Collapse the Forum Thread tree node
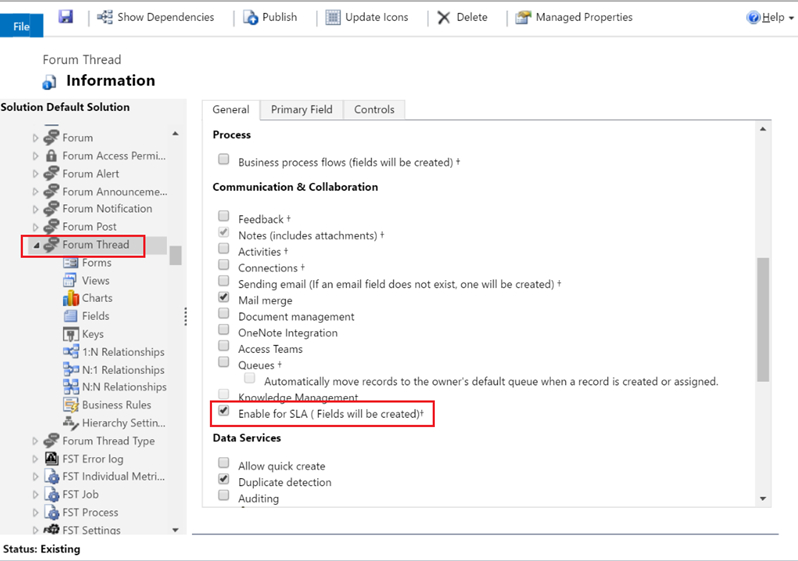 (x=36, y=245)
